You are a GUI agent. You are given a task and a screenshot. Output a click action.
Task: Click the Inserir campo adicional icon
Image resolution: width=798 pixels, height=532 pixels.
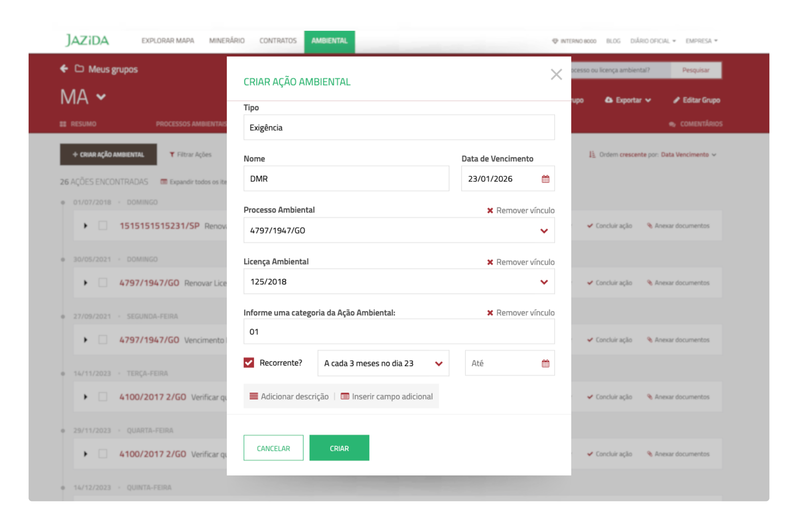tap(345, 396)
